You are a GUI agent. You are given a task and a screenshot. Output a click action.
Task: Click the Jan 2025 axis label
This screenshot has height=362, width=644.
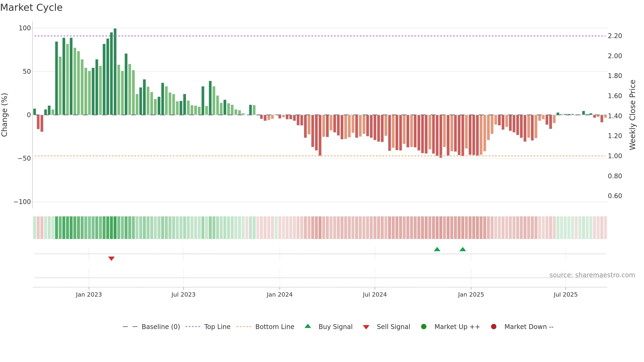[x=471, y=294]
